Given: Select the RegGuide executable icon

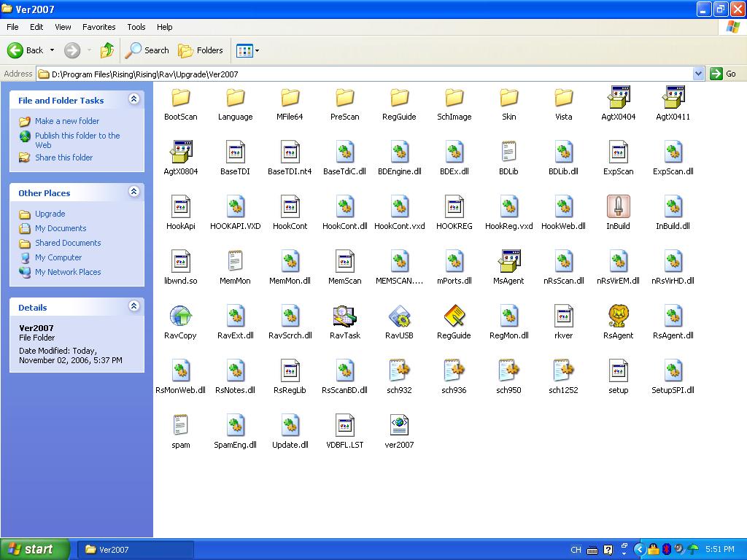Looking at the screenshot, I should pos(454,316).
